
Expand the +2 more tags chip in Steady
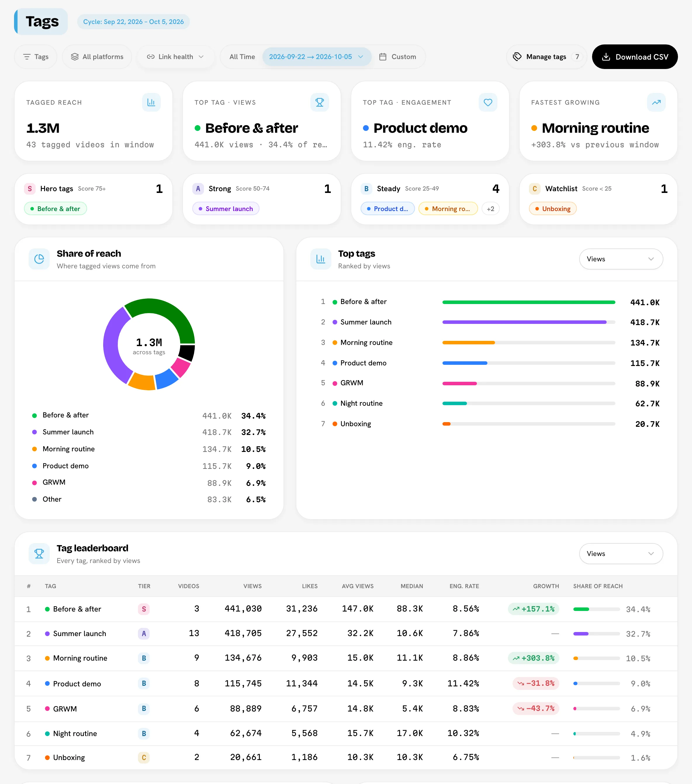(x=490, y=209)
